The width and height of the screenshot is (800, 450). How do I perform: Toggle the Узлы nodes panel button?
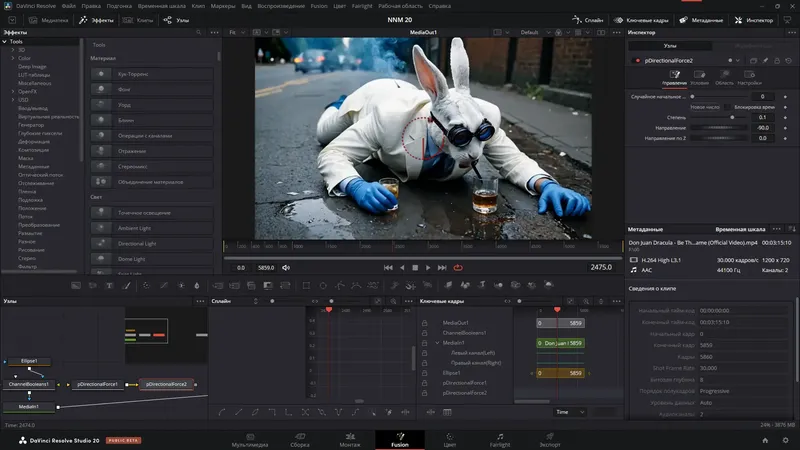[x=178, y=19]
